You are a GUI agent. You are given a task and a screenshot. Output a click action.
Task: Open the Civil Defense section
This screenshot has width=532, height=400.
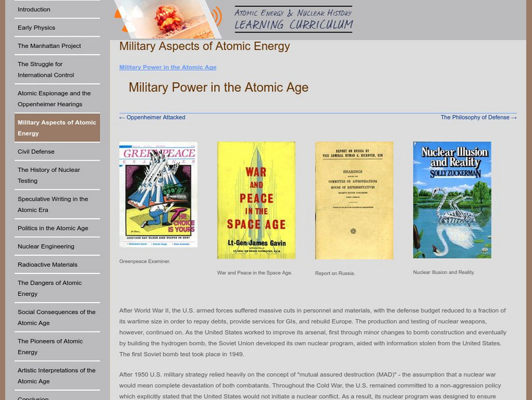tap(57, 151)
